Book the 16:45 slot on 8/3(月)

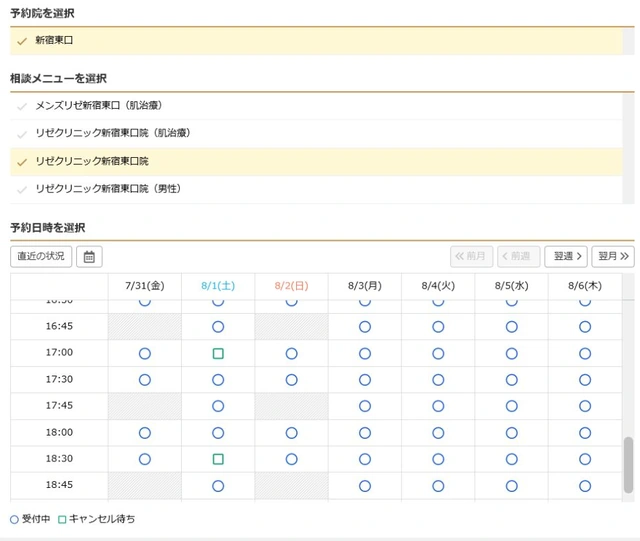(365, 327)
